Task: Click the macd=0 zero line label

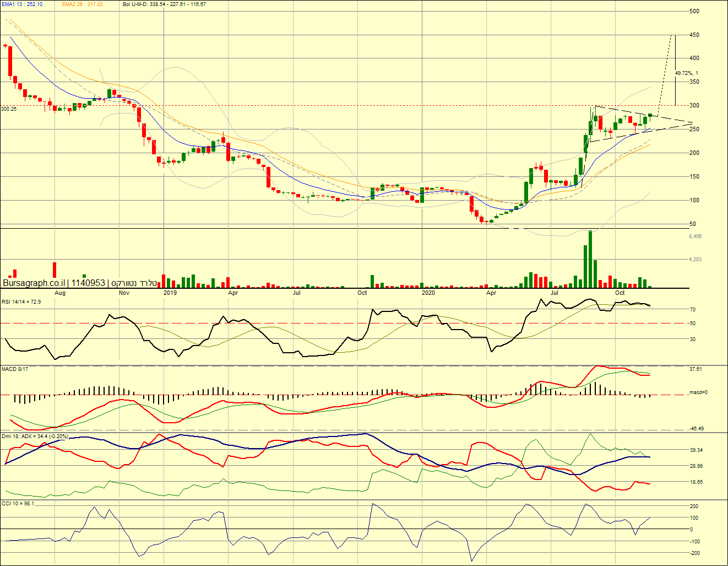Action: (698, 392)
